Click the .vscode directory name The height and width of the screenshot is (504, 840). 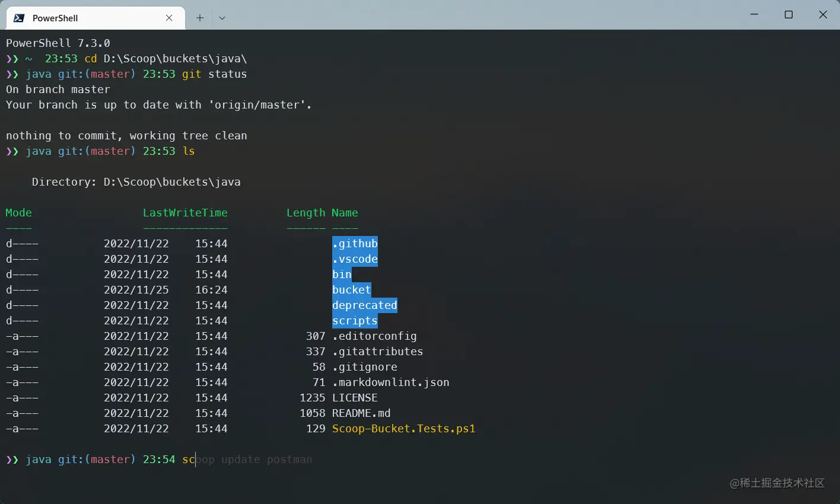355,259
